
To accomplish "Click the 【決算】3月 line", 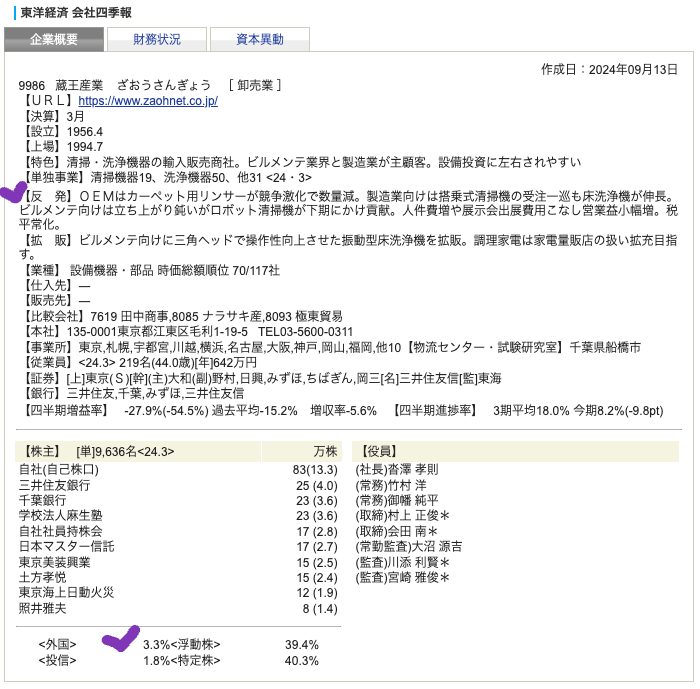I will coord(52,117).
